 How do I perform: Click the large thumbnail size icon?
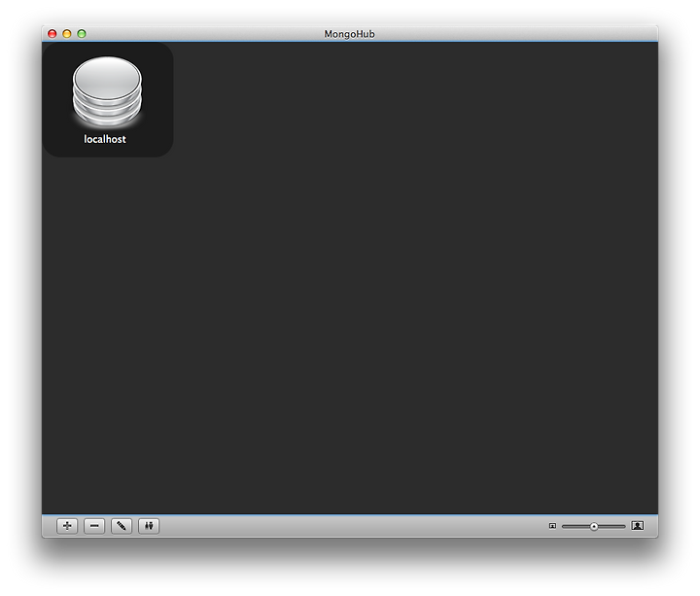coord(638,525)
